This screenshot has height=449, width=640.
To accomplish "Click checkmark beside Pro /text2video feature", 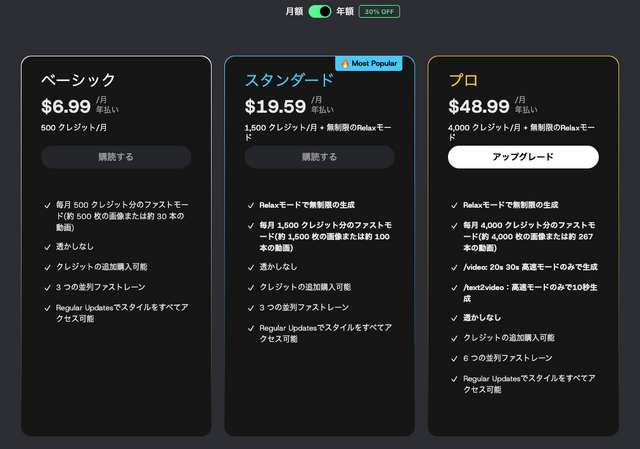I will [x=454, y=288].
